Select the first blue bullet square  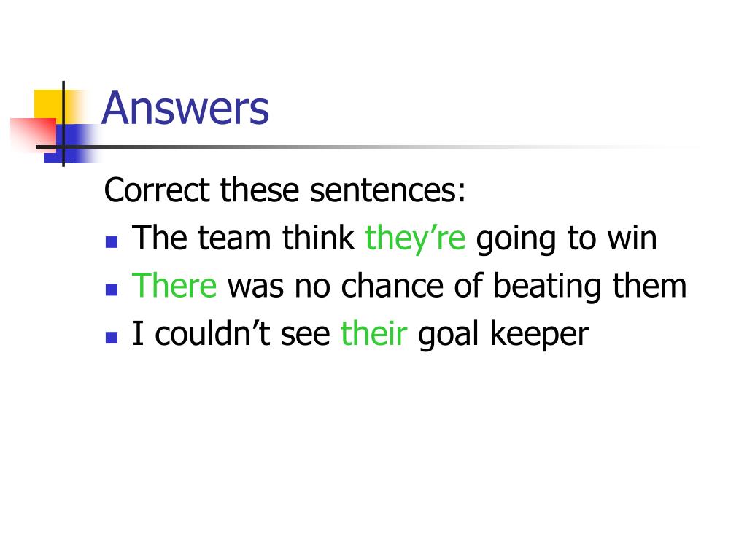click(112, 242)
